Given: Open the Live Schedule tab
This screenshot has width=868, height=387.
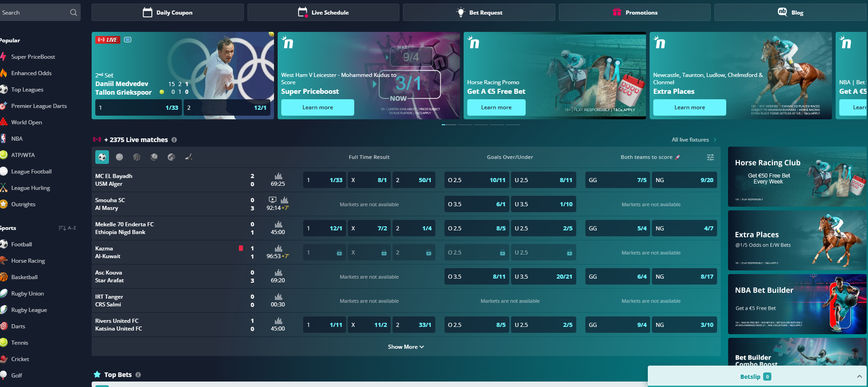Looking at the screenshot, I should [323, 13].
